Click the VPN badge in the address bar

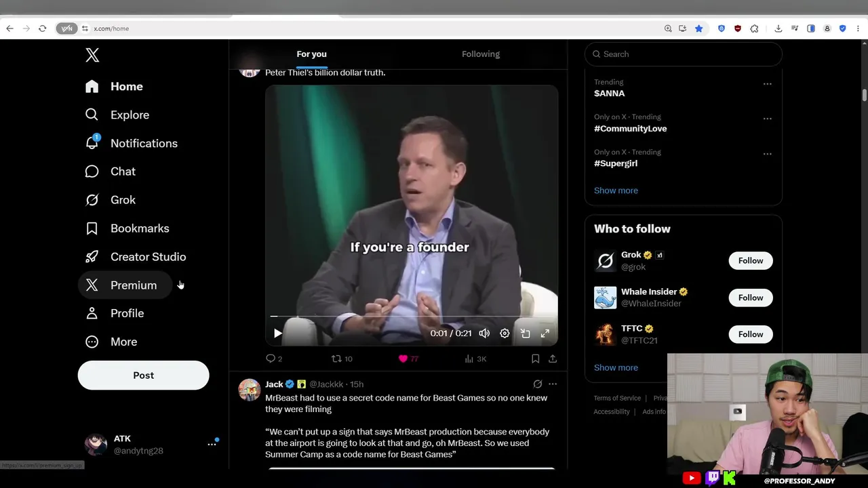pos(66,28)
